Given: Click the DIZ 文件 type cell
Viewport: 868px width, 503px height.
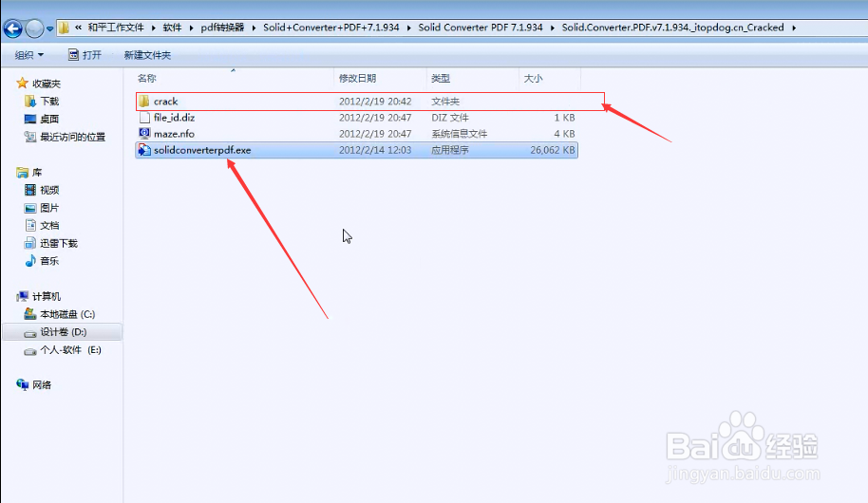Looking at the screenshot, I should click(450, 118).
